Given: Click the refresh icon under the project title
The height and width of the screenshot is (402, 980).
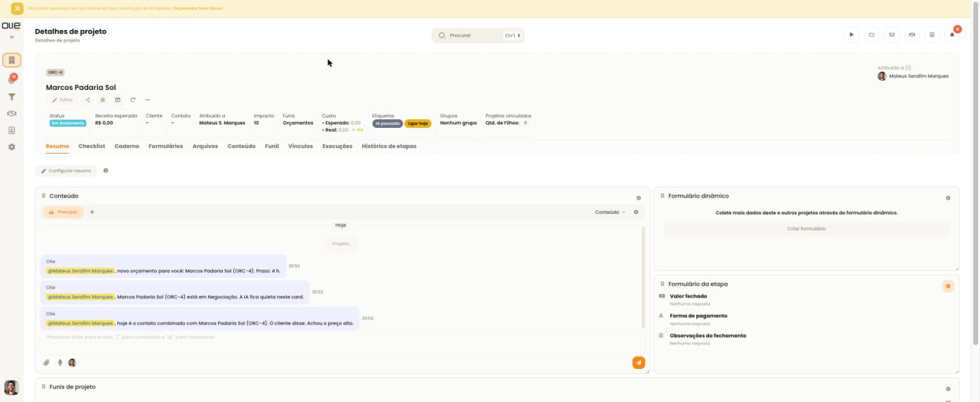Looking at the screenshot, I should tap(132, 100).
